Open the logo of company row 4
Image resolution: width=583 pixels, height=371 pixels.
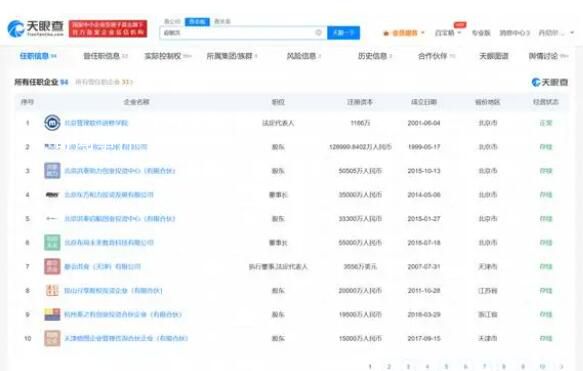(x=52, y=195)
